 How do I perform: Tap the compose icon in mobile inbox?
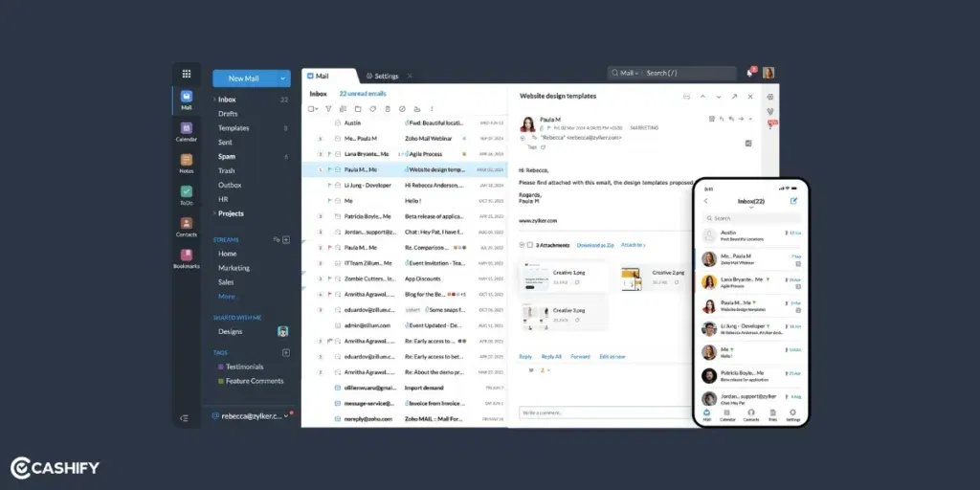pyautogui.click(x=793, y=201)
